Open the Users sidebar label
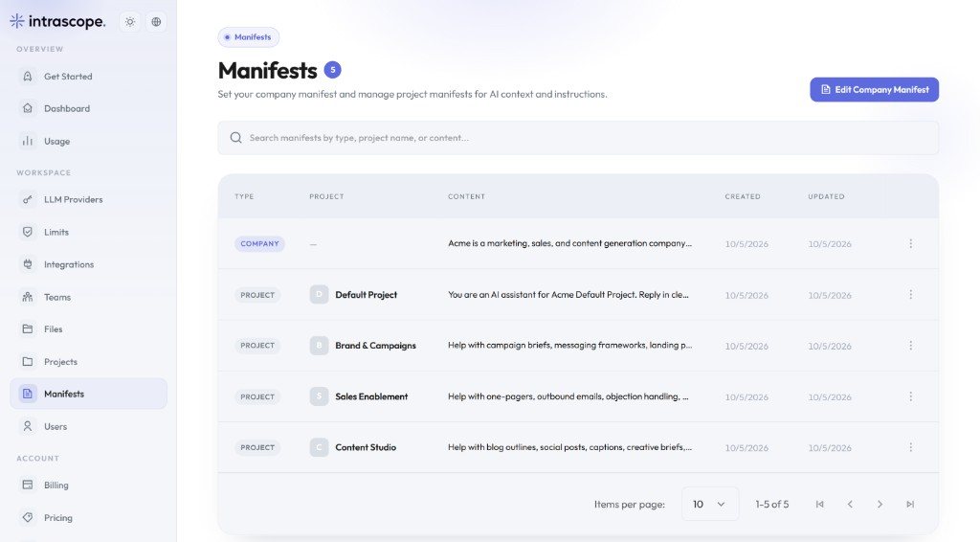 pyautogui.click(x=56, y=426)
